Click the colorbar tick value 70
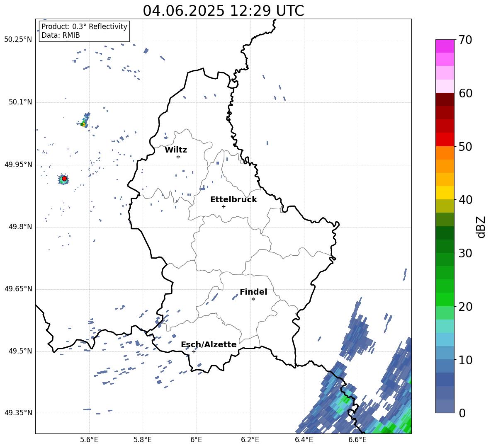This screenshot has width=491, height=448. click(465, 40)
